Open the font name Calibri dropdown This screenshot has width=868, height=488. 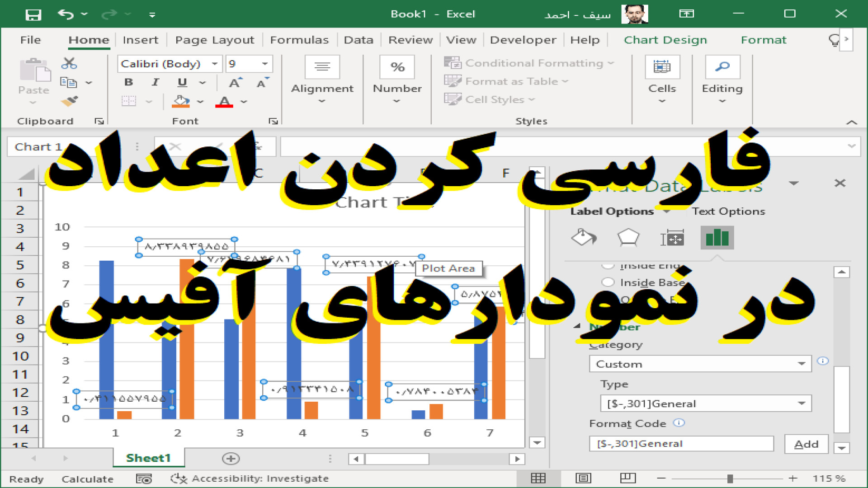click(215, 64)
